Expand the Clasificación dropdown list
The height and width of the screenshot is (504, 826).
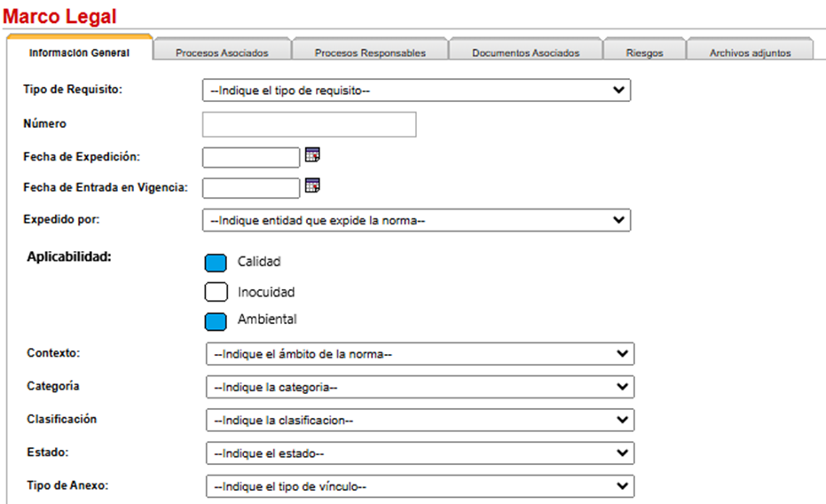pos(420,421)
